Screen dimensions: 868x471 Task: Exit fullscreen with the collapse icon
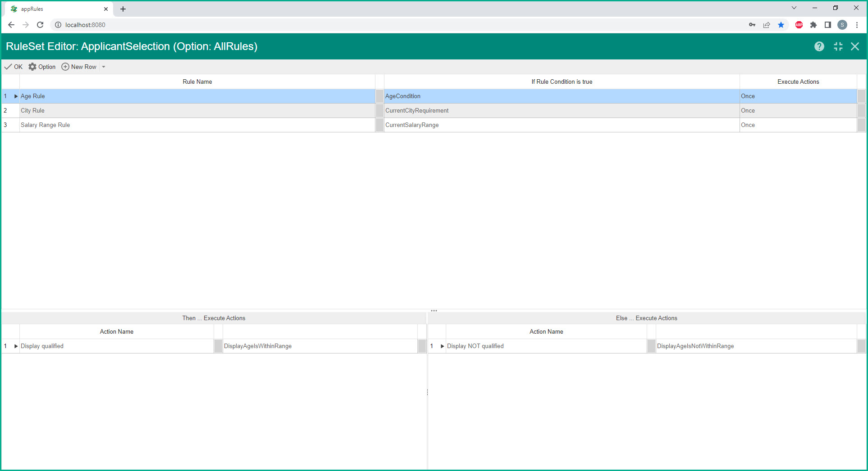click(838, 46)
